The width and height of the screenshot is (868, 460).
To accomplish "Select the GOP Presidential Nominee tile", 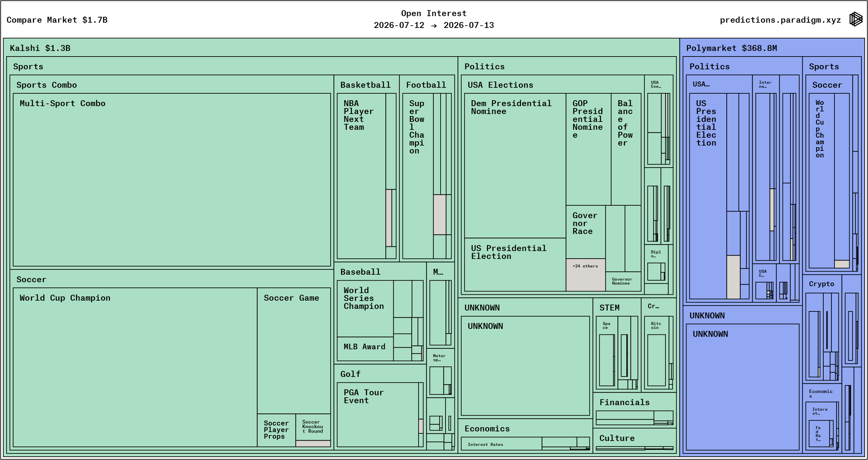I will (588, 149).
